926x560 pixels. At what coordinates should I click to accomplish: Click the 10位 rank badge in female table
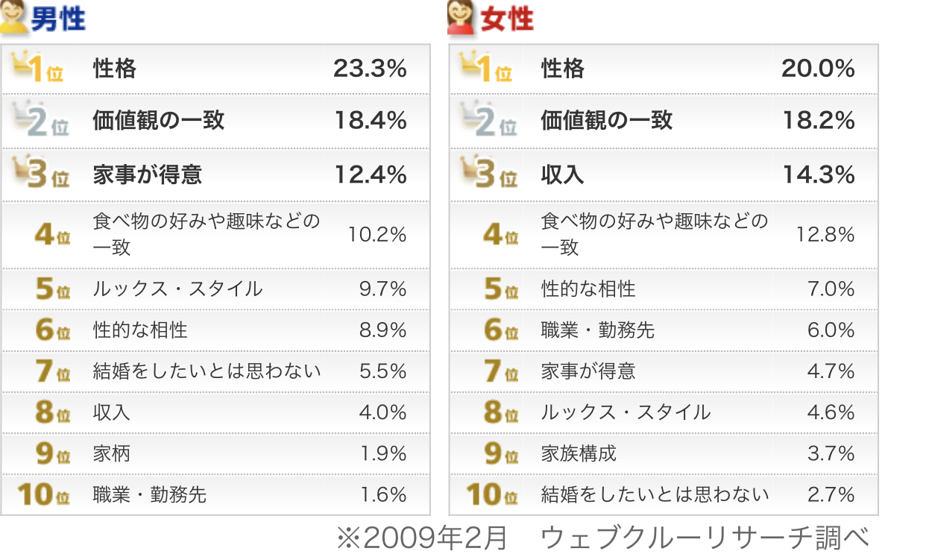coord(492,494)
